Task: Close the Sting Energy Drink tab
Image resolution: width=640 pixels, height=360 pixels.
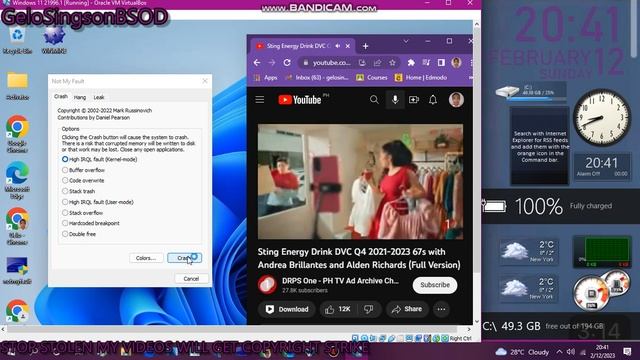Action: click(x=348, y=46)
